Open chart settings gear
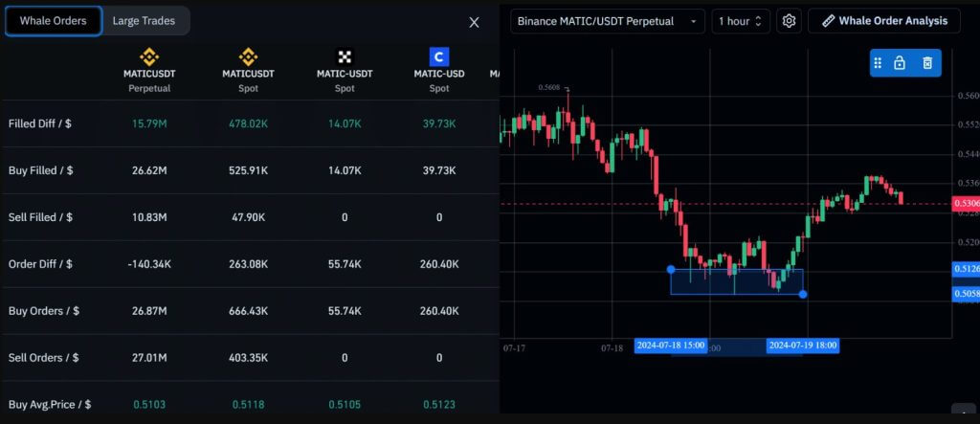This screenshot has height=424, width=980. pyautogui.click(x=789, y=21)
